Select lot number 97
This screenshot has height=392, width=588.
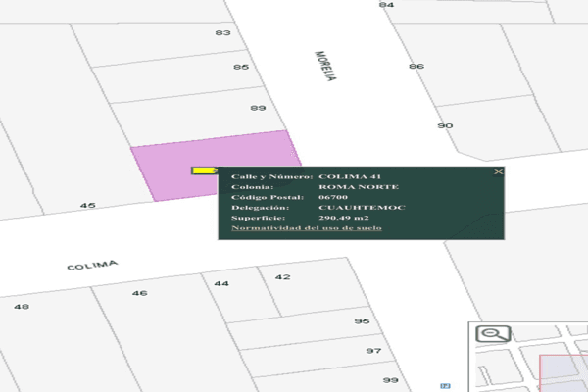coord(373,351)
